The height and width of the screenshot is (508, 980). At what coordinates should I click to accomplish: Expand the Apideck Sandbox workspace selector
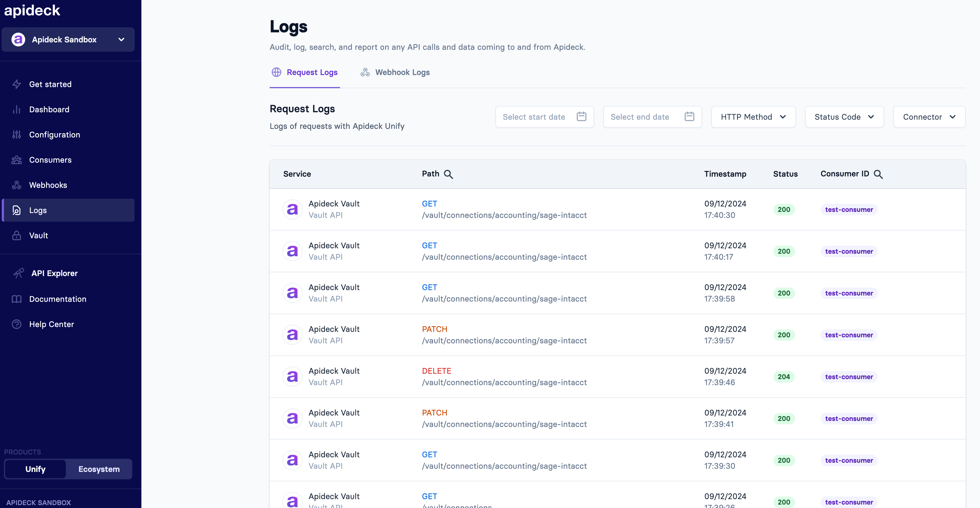[x=68, y=40]
